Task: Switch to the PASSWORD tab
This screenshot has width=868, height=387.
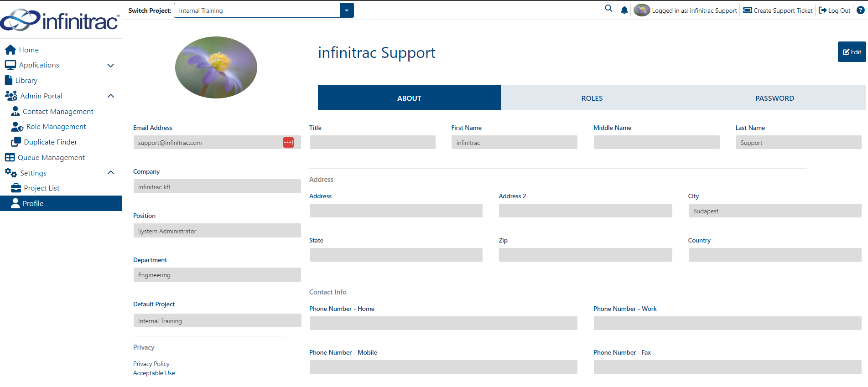Action: (x=774, y=98)
